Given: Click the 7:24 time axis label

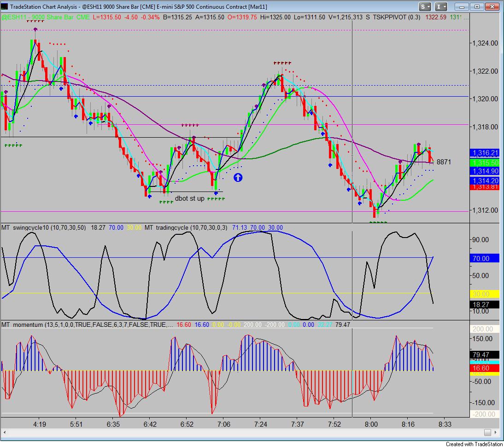Looking at the screenshot, I should click(x=261, y=424).
